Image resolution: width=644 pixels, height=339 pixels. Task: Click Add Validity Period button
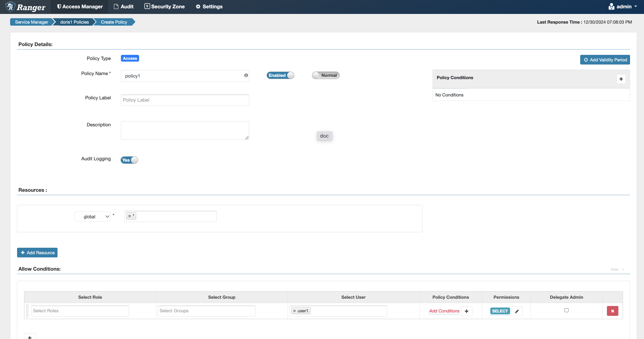tap(605, 60)
